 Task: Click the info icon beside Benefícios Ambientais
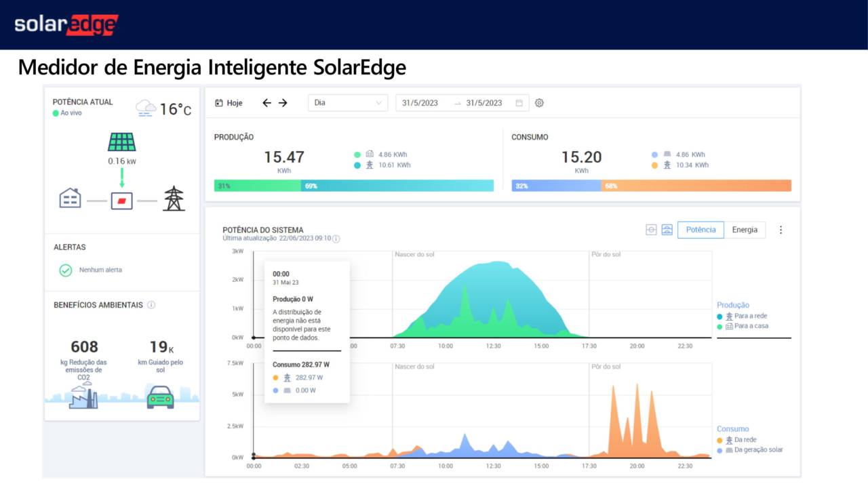tap(151, 305)
